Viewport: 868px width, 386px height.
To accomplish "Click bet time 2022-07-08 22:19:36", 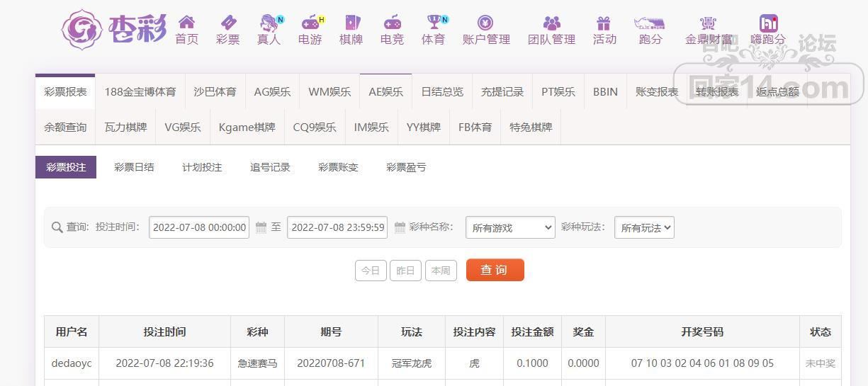I will (164, 363).
